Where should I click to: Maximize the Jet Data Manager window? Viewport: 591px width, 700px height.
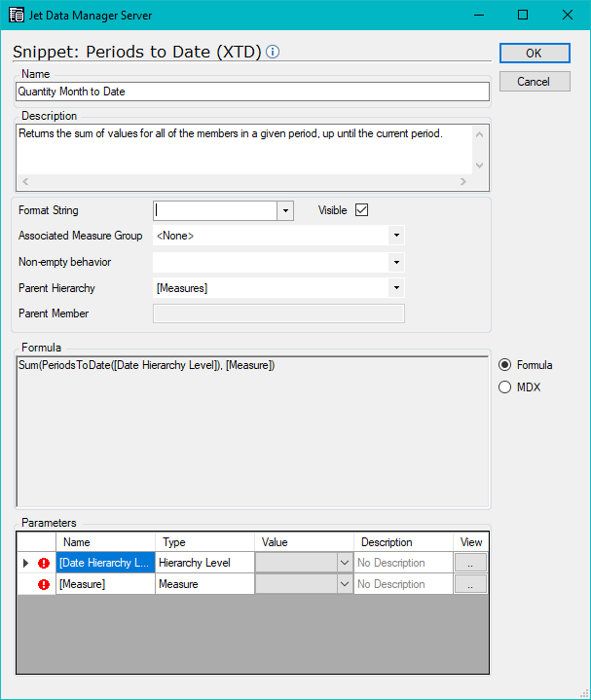tap(523, 16)
